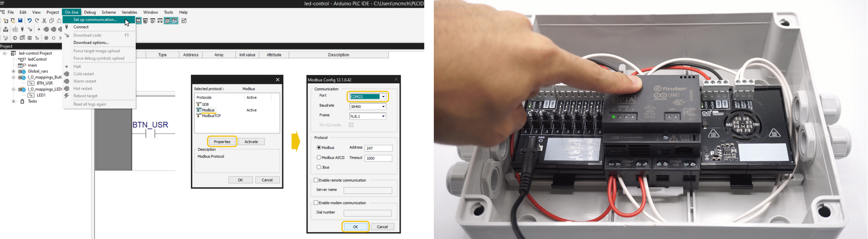Click the ModbusTCP protocol icon in list
Viewport: 868px width, 239px height.
tap(199, 116)
